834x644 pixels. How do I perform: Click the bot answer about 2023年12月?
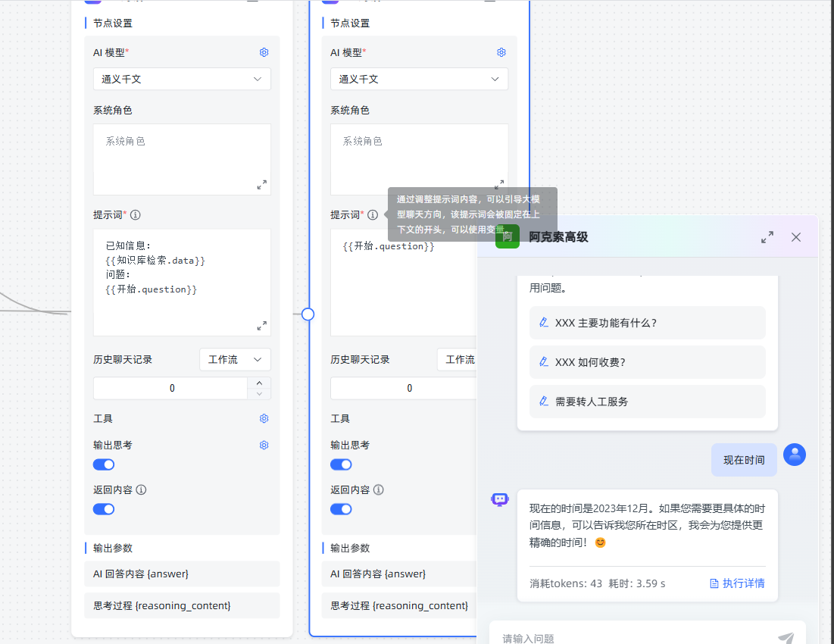[647, 525]
